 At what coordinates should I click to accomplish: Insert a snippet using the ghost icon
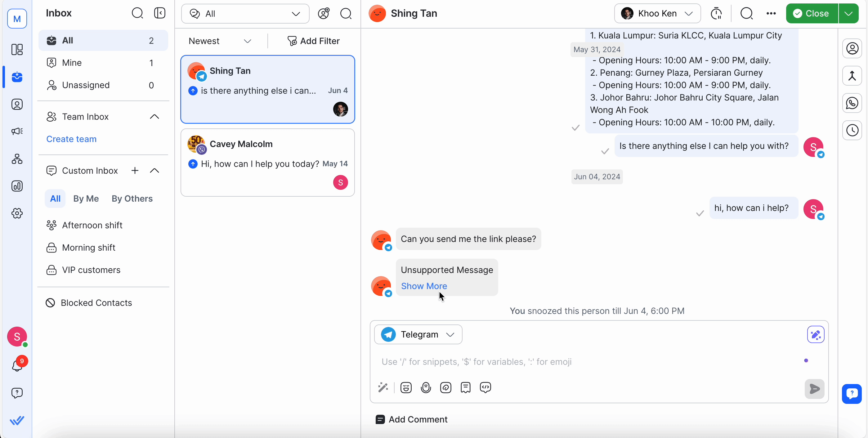click(x=465, y=387)
